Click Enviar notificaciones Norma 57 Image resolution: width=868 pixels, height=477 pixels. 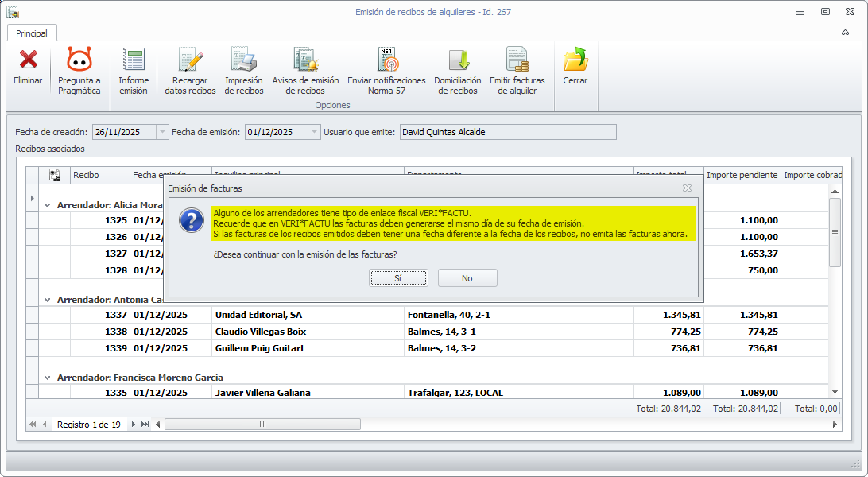pyautogui.click(x=386, y=71)
